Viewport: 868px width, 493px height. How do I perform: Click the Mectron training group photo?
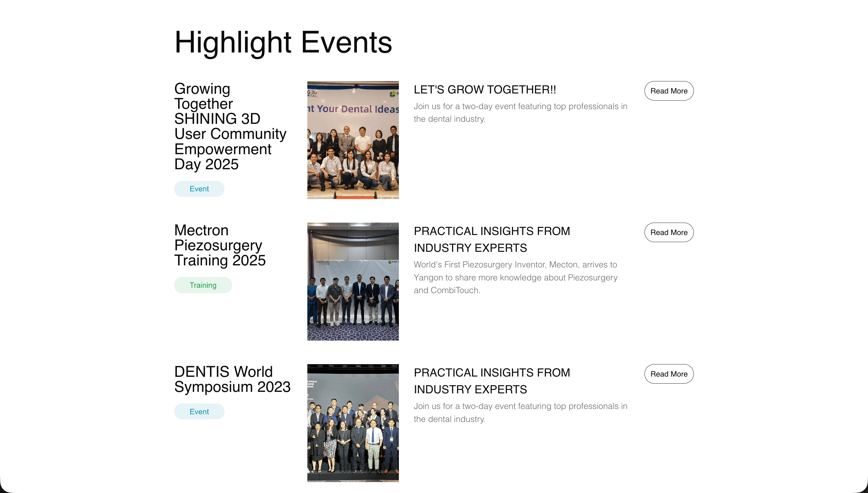[353, 282]
